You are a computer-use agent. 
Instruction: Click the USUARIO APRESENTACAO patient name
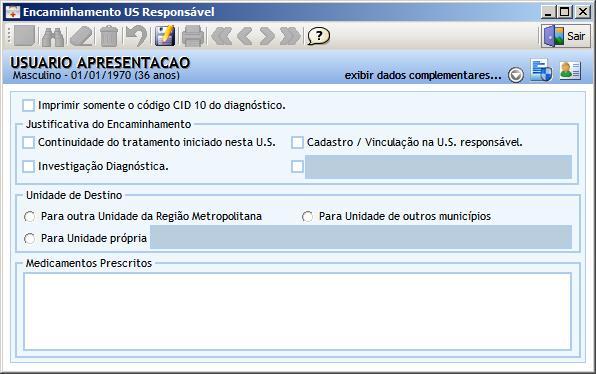pyautogui.click(x=100, y=63)
